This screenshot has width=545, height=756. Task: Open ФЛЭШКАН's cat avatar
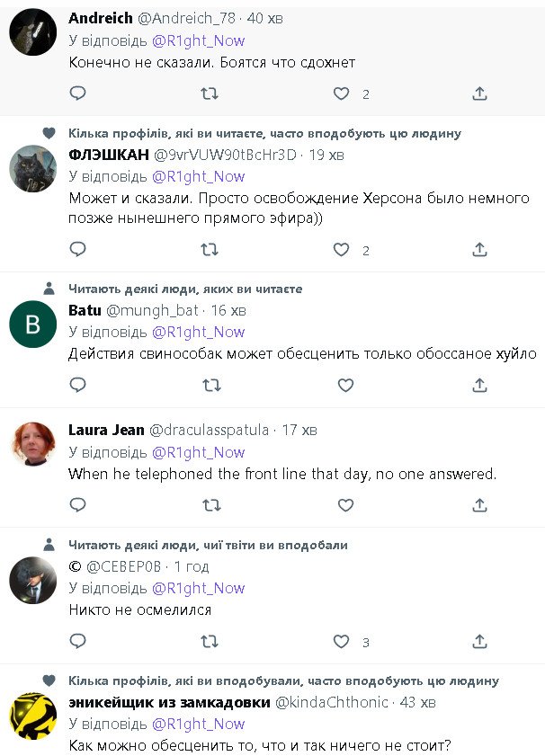(x=32, y=168)
